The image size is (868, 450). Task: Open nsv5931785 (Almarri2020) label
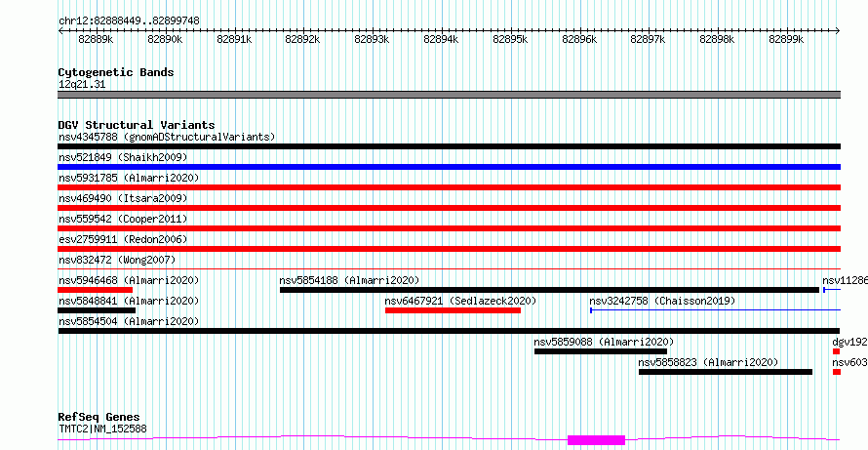coord(129,178)
